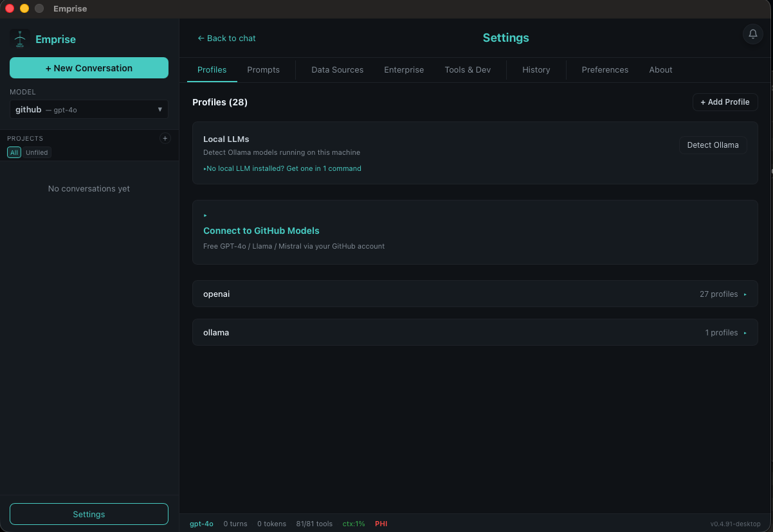Select the All projects filter

pos(14,152)
